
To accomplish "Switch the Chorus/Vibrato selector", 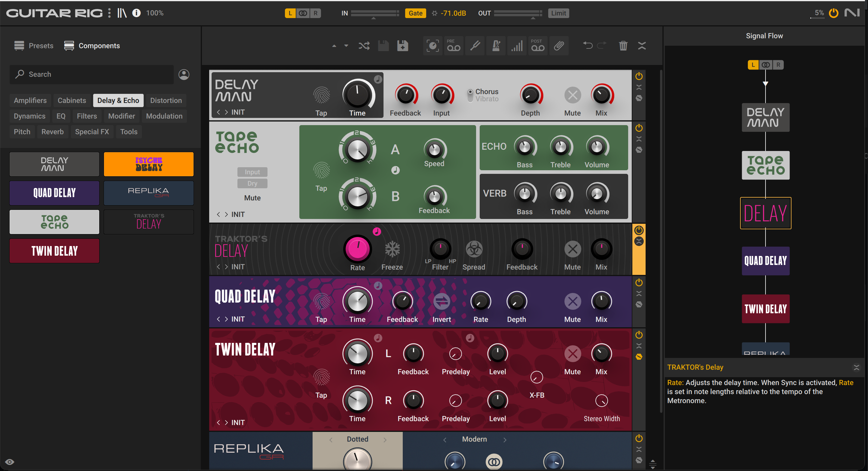I will [x=470, y=95].
